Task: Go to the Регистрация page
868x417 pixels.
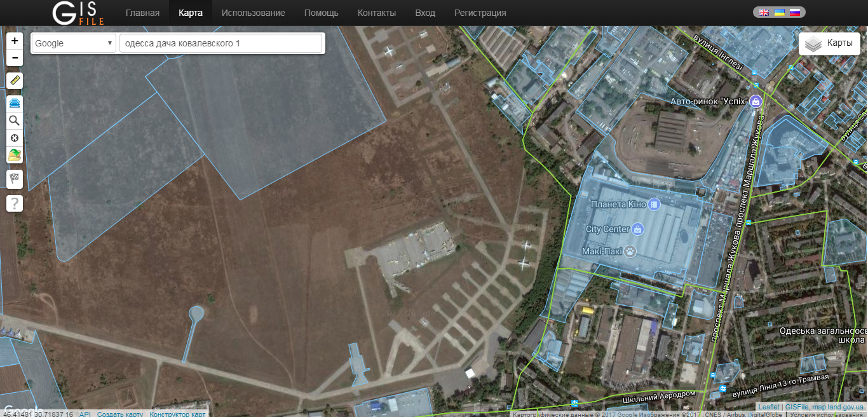Action: click(480, 13)
